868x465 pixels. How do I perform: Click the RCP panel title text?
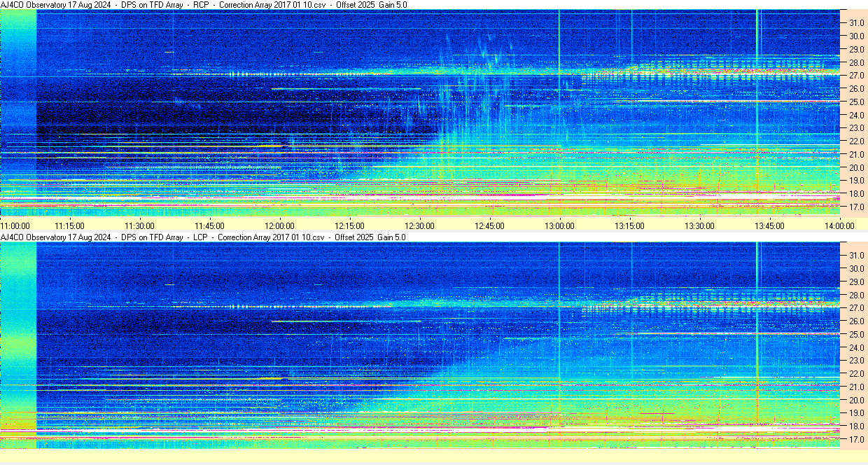pos(204,5)
